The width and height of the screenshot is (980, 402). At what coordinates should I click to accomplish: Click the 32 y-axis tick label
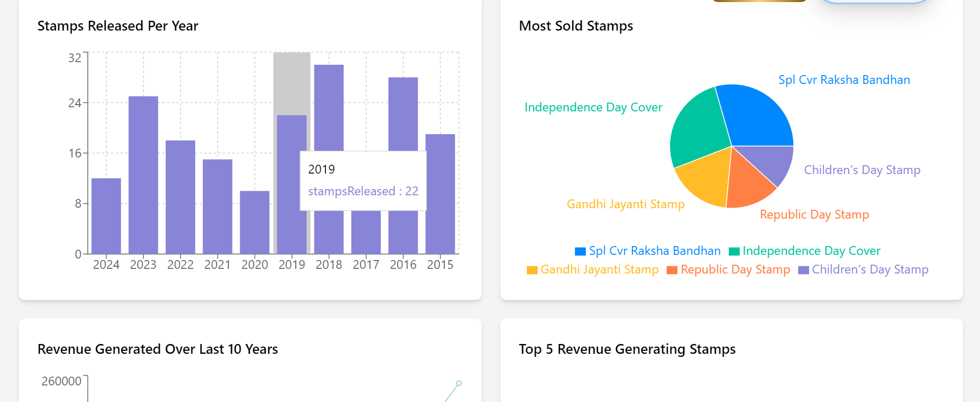pos(75,58)
